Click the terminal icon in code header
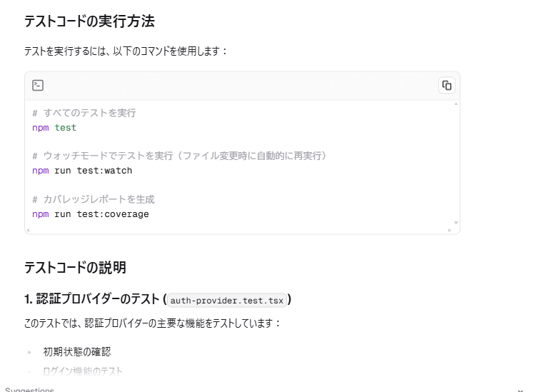The image size is (544, 392). (x=38, y=86)
